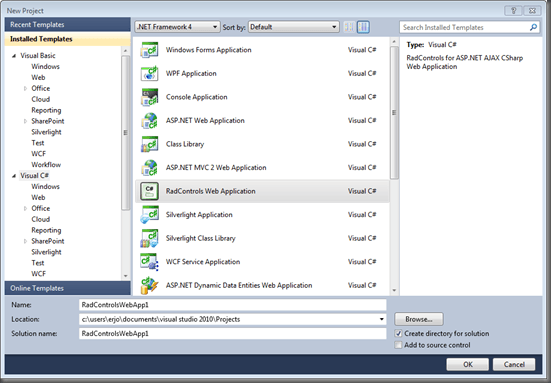Click the tree scrollbar down arrow
The width and height of the screenshot is (551, 383).
click(125, 276)
